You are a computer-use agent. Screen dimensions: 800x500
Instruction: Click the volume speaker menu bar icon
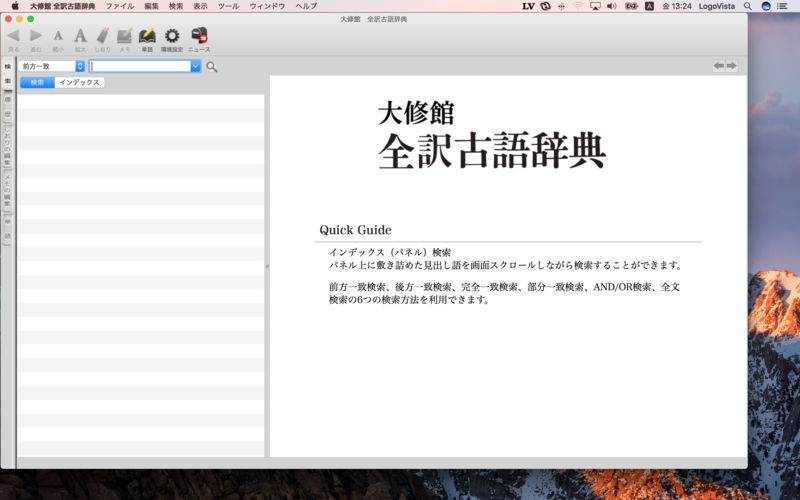pos(612,6)
